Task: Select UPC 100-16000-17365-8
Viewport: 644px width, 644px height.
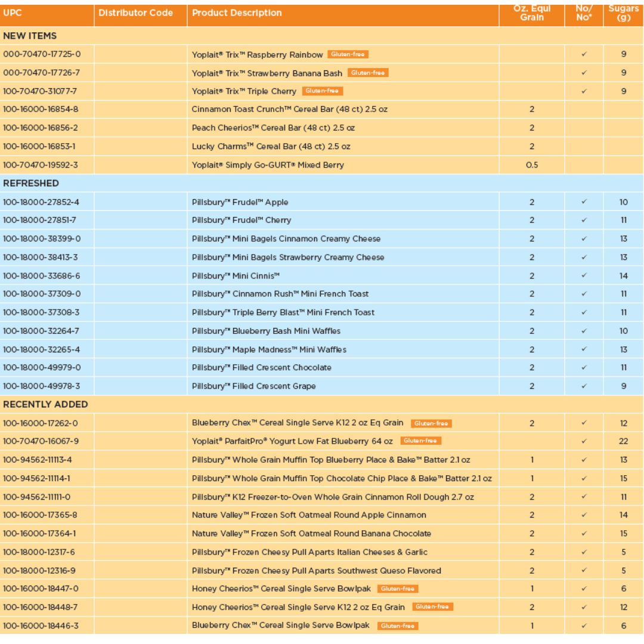Action: (41, 515)
